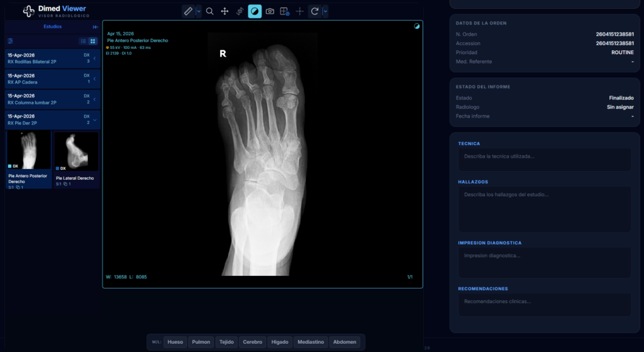This screenshot has width=644, height=352.
Task: Select the pan move tool
Action: coord(225,11)
